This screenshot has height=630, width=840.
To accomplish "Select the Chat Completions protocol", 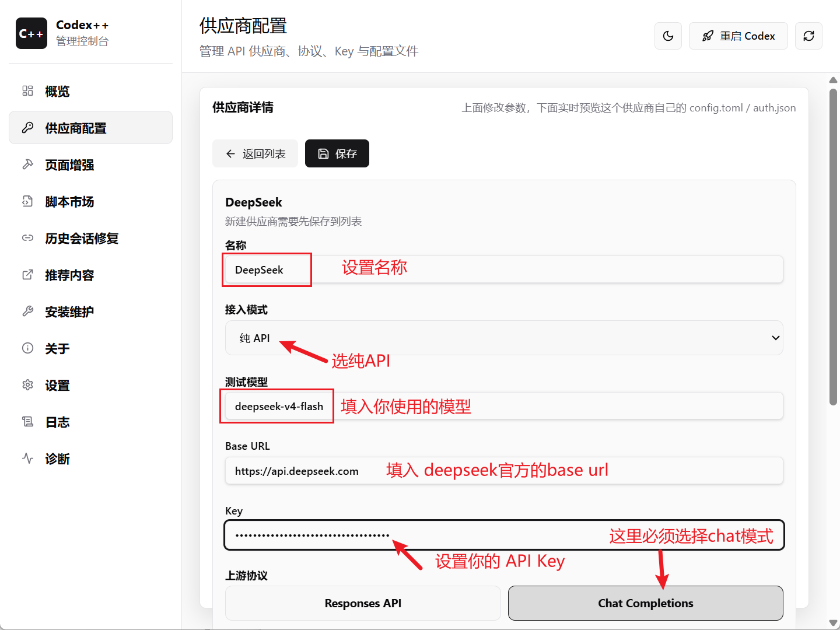I will [646, 603].
